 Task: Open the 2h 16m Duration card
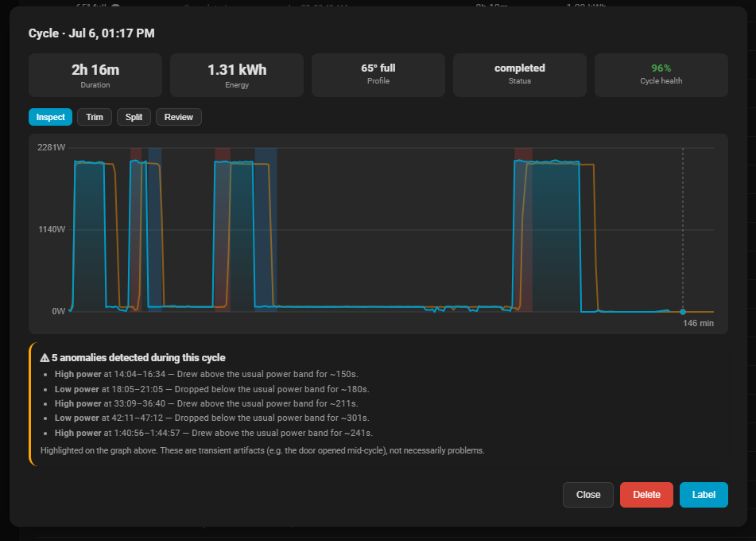pyautogui.click(x=95, y=76)
